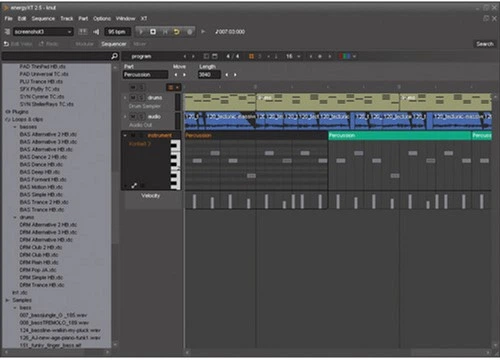
Task: Click the Length value field 3840
Action: pos(209,75)
